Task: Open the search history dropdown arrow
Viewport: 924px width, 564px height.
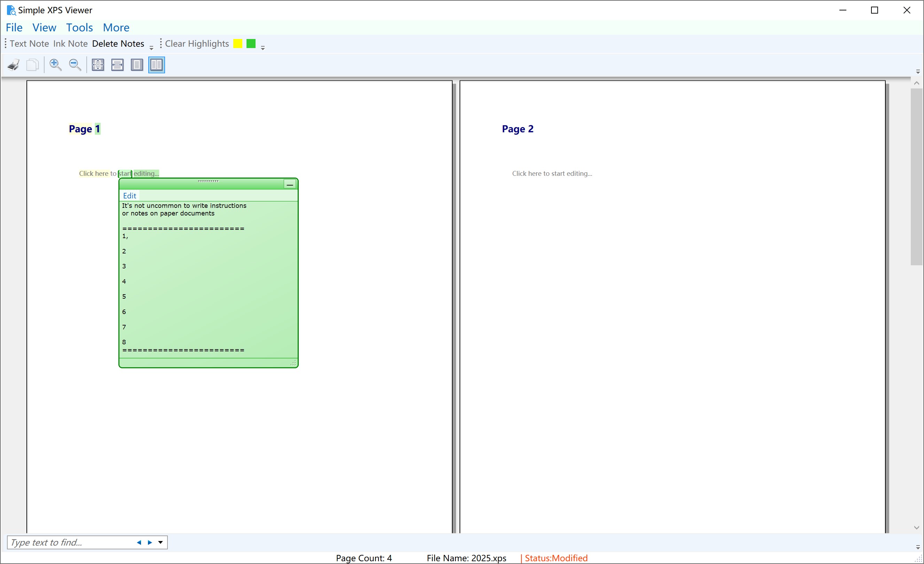Action: pyautogui.click(x=161, y=542)
